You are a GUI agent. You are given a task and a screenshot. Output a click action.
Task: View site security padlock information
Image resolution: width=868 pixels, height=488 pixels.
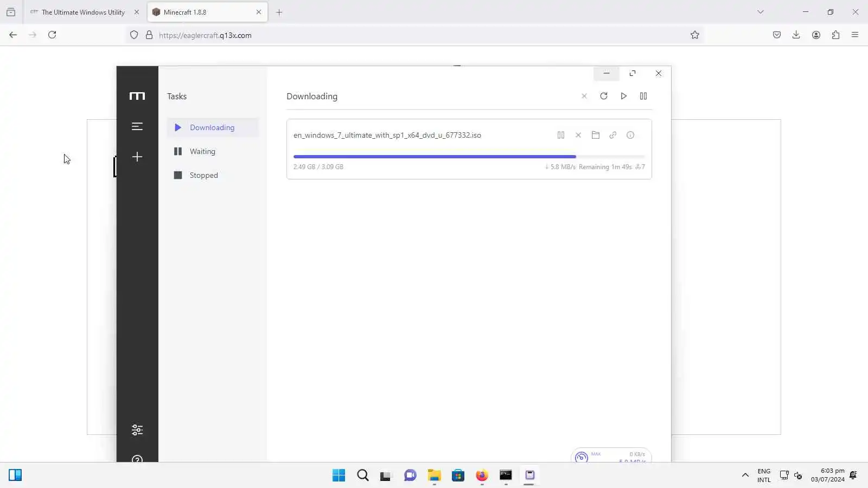(x=149, y=35)
